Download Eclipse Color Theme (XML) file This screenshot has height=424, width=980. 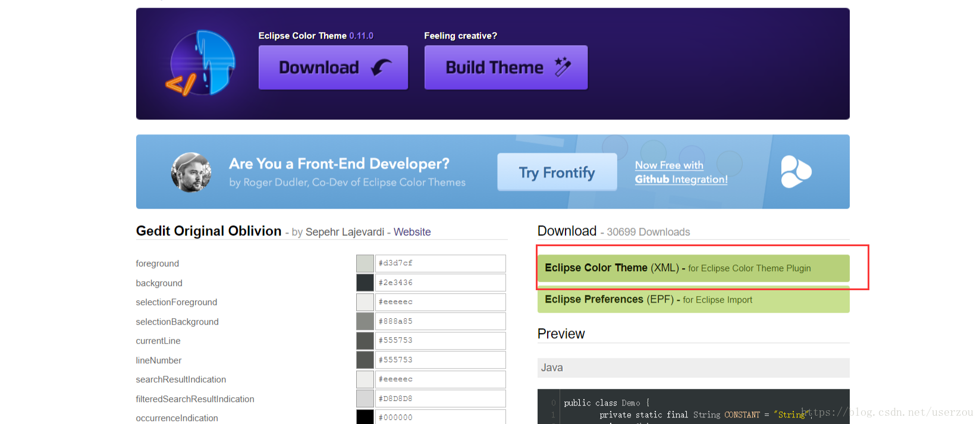click(693, 268)
